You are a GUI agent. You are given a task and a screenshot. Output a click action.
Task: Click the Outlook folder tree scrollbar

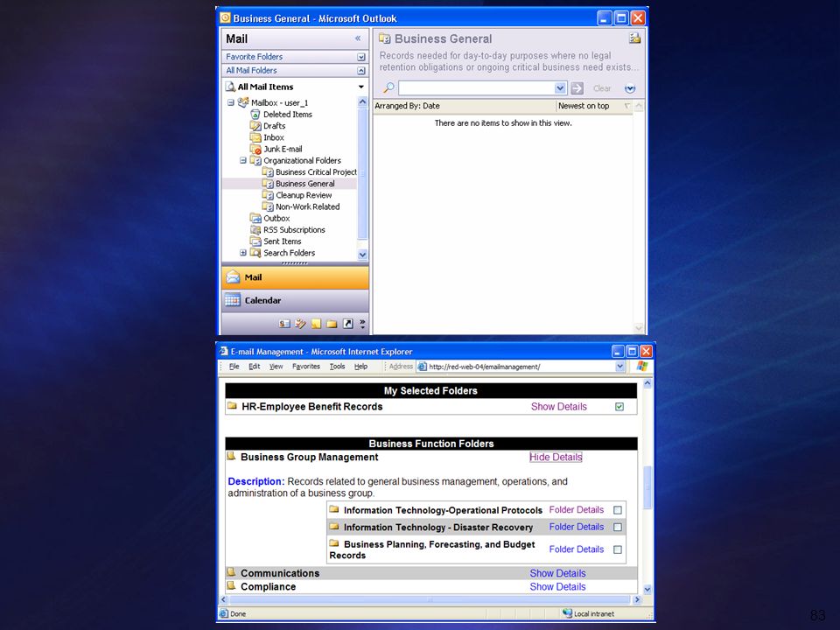pyautogui.click(x=362, y=178)
